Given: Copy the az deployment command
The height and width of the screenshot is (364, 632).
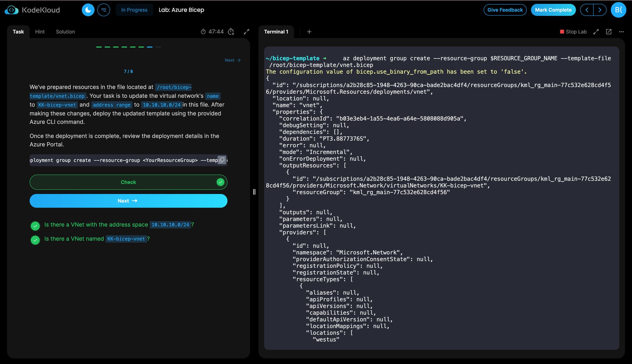Looking at the screenshot, I should 222,160.
